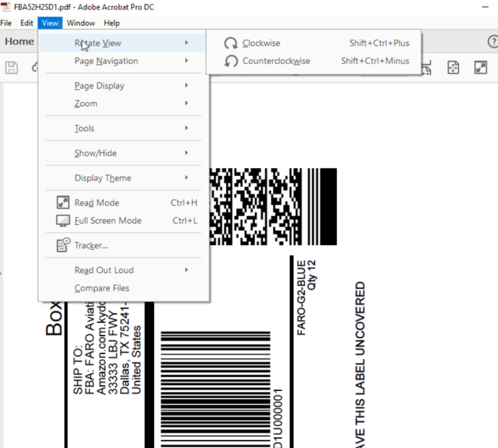
Task: Expand the Zoom submenu
Action: point(123,103)
